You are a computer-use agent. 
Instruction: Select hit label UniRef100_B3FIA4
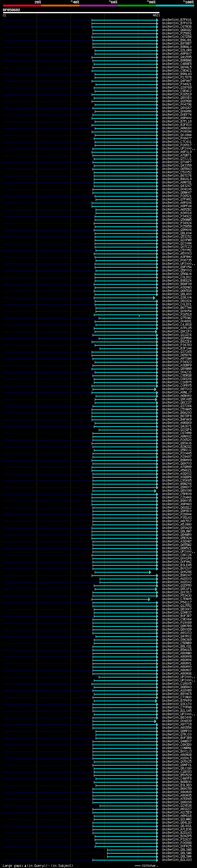(177, 349)
